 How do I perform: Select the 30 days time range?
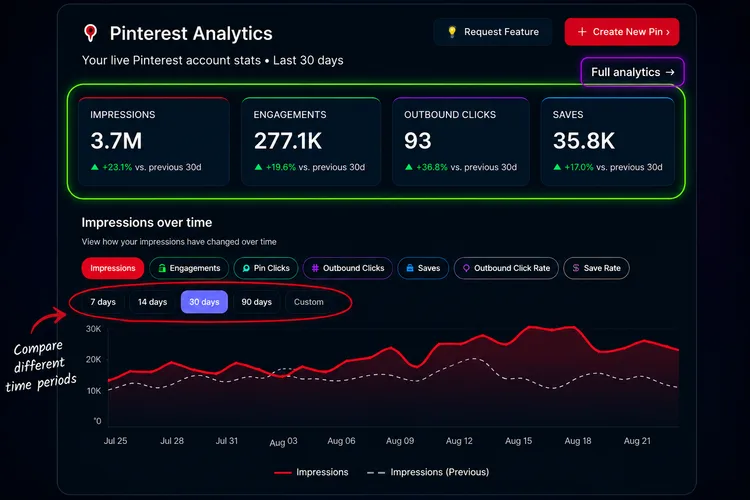204,302
